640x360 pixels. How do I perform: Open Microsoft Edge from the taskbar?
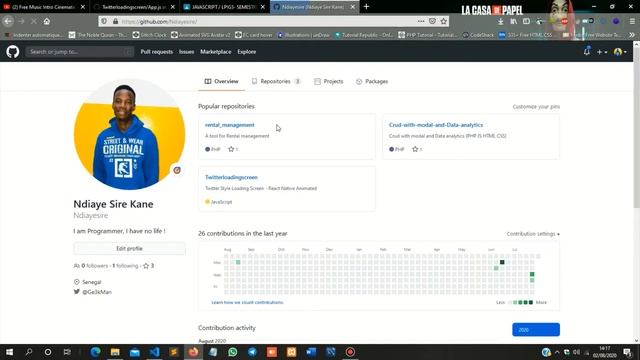click(x=95, y=352)
